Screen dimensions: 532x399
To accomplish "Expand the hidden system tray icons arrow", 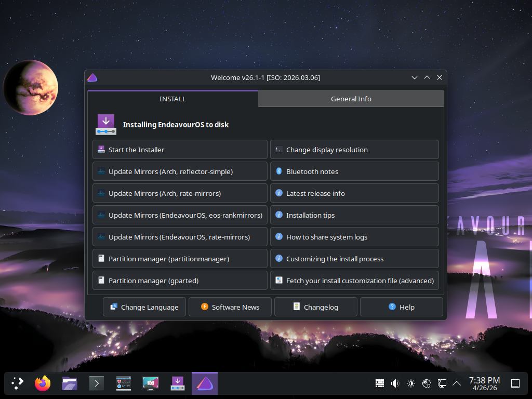I will tap(457, 383).
